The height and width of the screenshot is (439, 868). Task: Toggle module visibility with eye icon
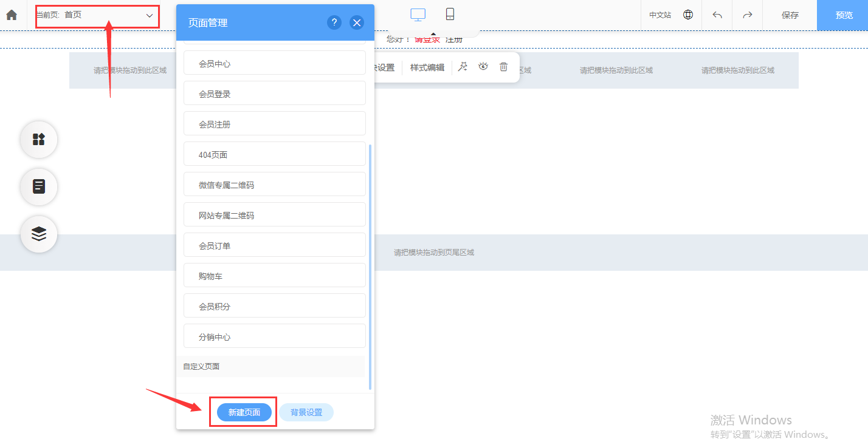[x=483, y=67]
